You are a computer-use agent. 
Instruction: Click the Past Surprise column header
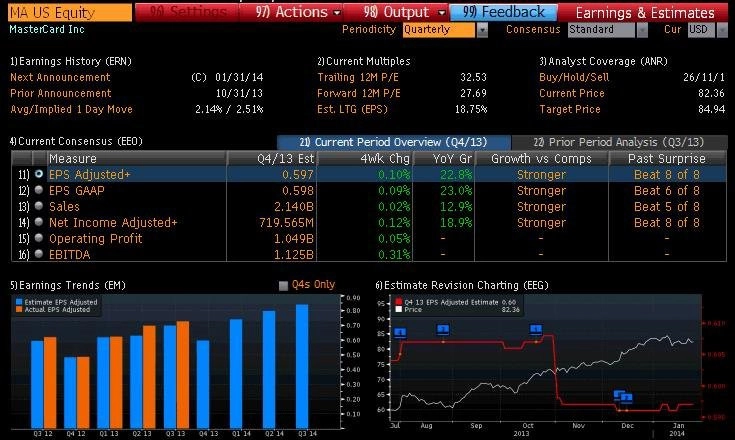click(x=667, y=159)
